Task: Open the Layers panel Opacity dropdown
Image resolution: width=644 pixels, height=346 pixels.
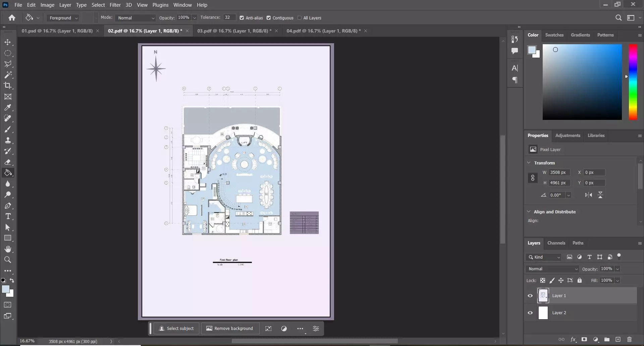Action: tap(618, 269)
